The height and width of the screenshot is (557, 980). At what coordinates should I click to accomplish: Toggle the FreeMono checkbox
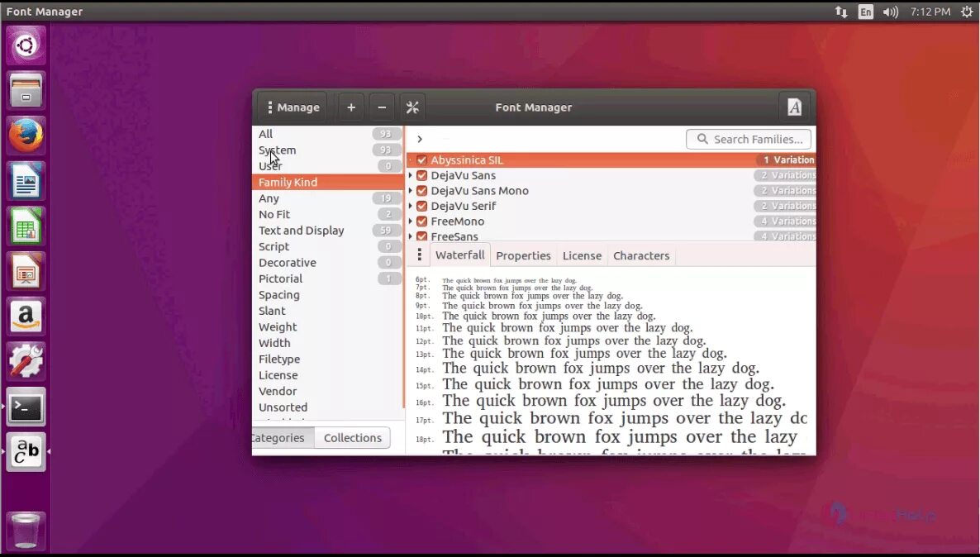coord(422,221)
